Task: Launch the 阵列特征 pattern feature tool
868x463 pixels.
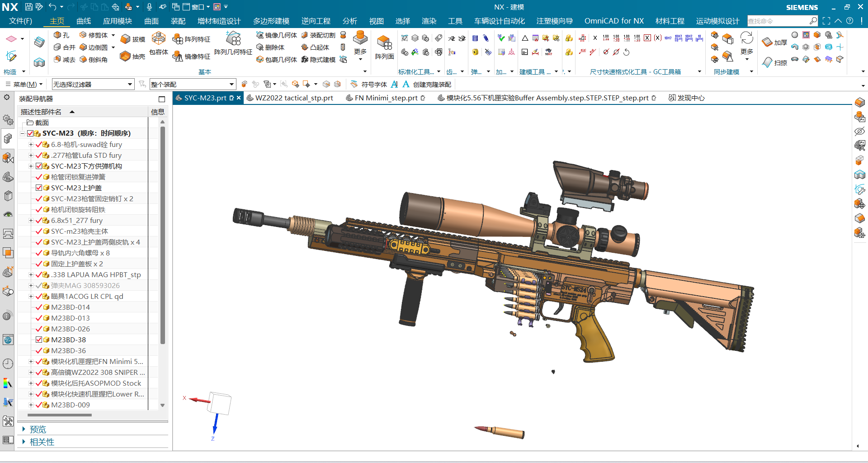Action: click(191, 39)
